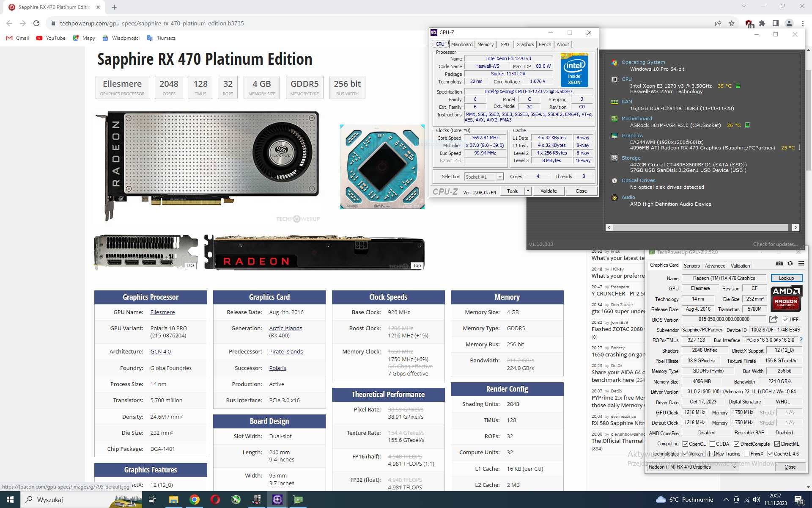Switch to the Mainboard tab in CPU-Z
The width and height of the screenshot is (812, 508).
pos(462,44)
